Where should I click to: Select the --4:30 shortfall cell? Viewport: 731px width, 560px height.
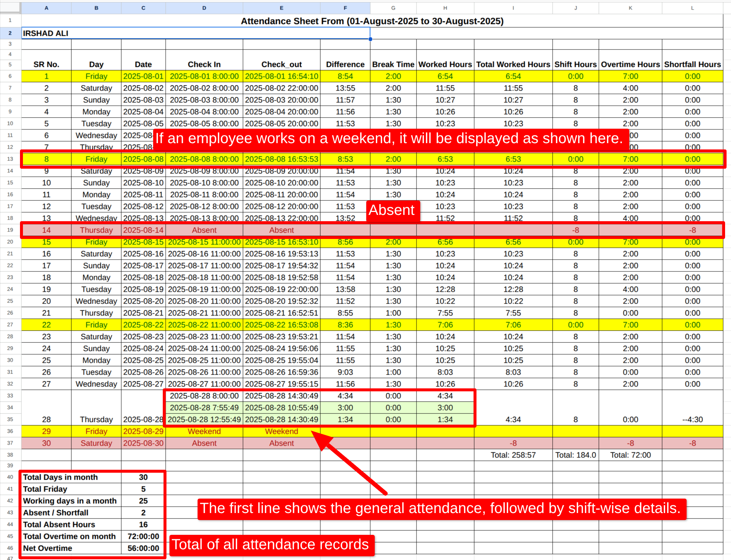click(692, 419)
